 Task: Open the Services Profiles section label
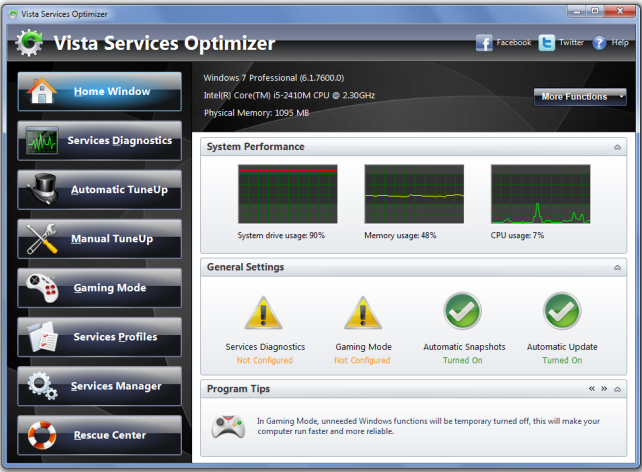point(115,337)
